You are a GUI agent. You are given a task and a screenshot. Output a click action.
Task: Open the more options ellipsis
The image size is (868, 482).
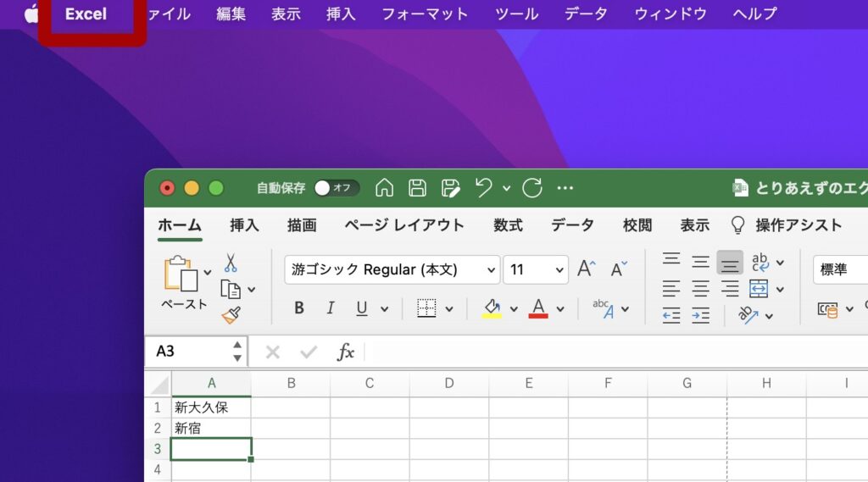[565, 188]
